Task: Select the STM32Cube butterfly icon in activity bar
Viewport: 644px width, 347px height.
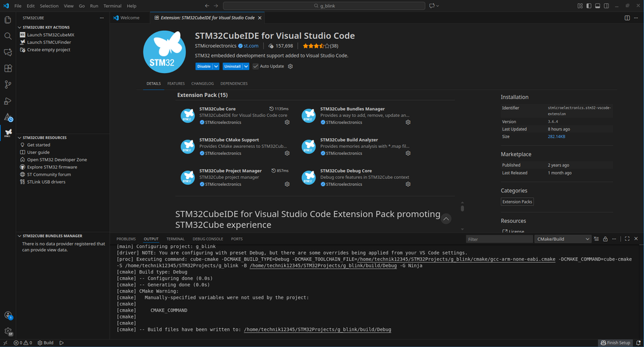Action: [x=8, y=133]
